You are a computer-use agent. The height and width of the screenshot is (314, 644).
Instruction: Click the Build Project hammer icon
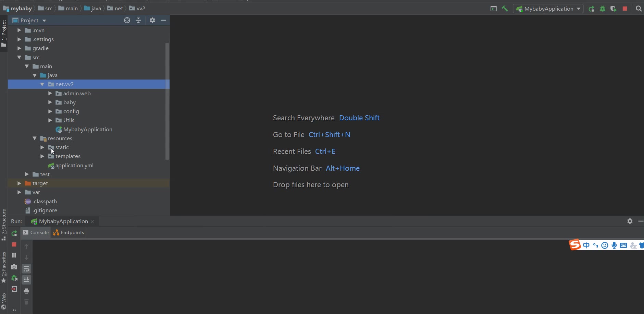pos(505,9)
